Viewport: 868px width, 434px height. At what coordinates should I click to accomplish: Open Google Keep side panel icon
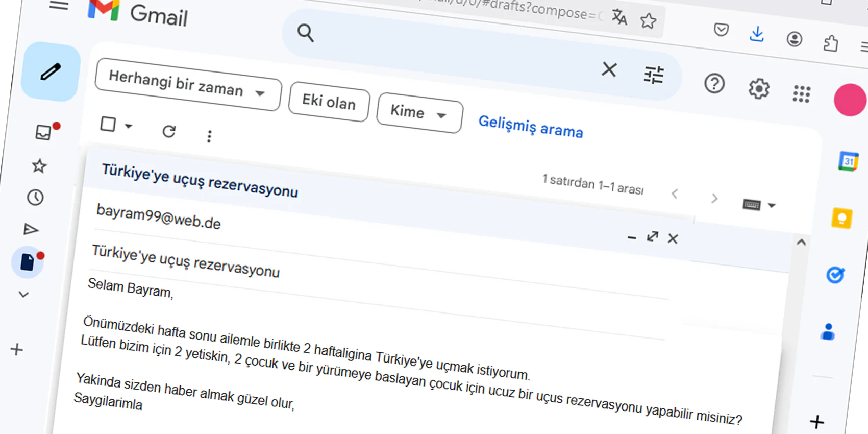(841, 219)
